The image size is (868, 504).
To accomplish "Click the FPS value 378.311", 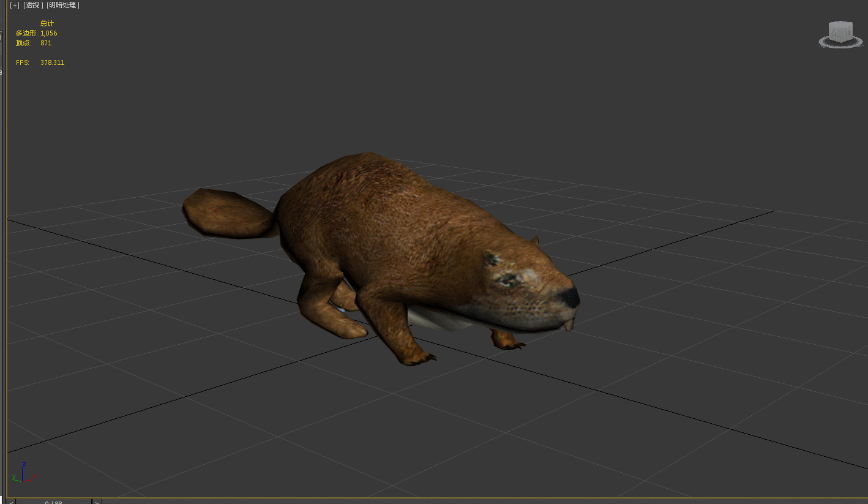I will tap(52, 62).
